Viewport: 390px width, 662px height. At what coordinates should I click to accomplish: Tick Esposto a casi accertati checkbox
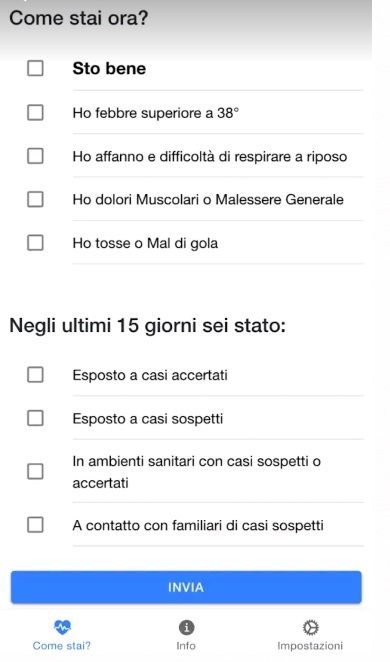coord(35,374)
